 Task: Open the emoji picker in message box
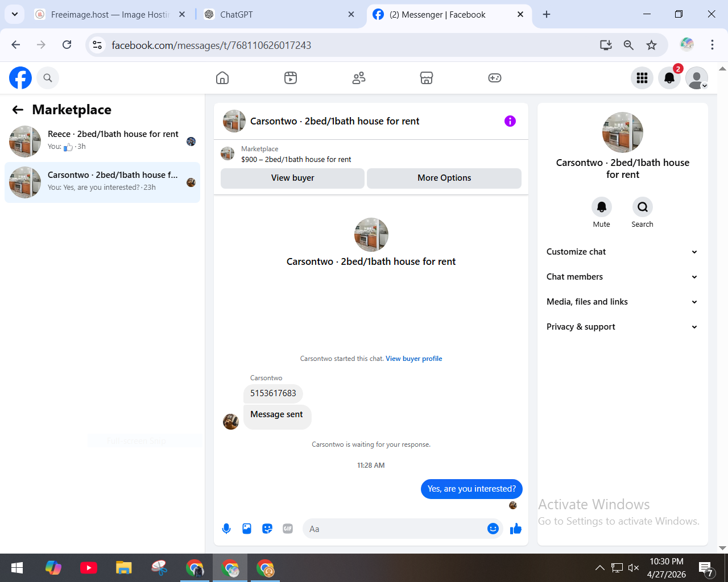493,529
